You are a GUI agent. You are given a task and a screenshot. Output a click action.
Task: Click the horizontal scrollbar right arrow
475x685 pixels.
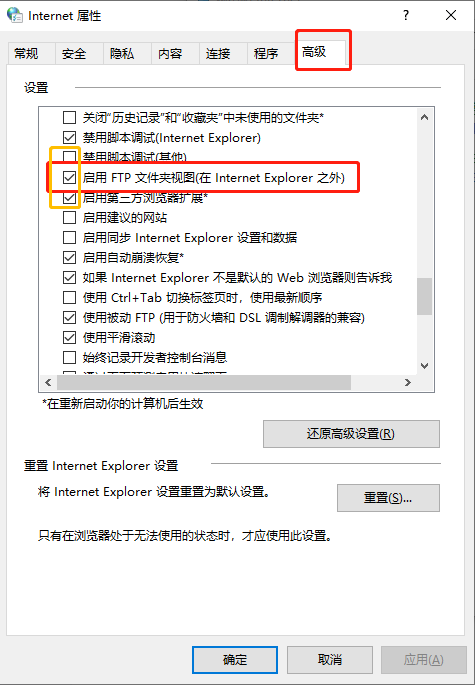408,383
